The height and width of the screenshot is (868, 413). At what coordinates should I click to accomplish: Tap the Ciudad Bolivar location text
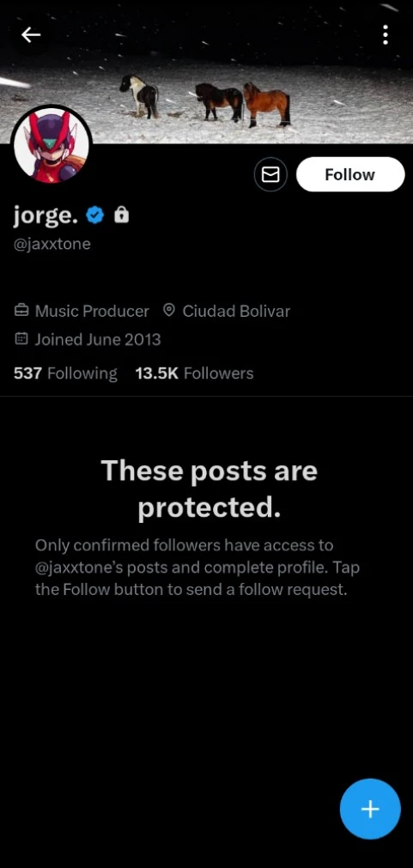tap(236, 311)
